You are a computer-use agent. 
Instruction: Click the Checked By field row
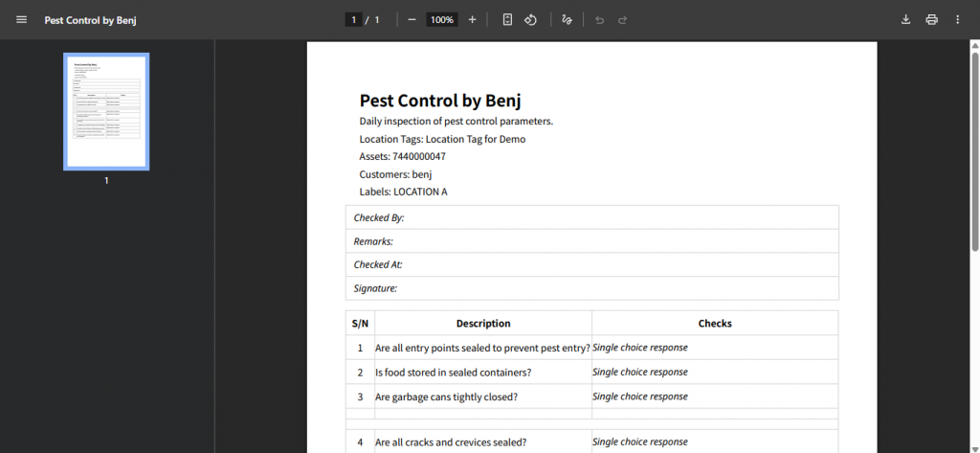pos(591,217)
